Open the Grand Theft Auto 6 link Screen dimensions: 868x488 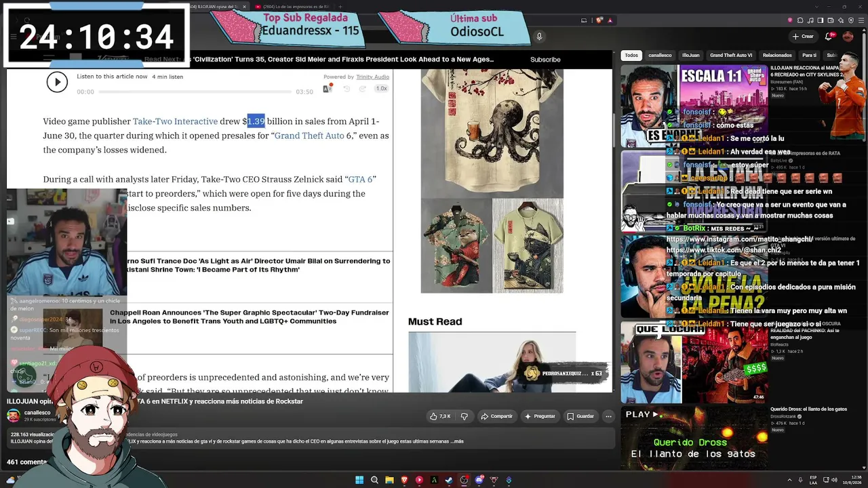tap(313, 136)
